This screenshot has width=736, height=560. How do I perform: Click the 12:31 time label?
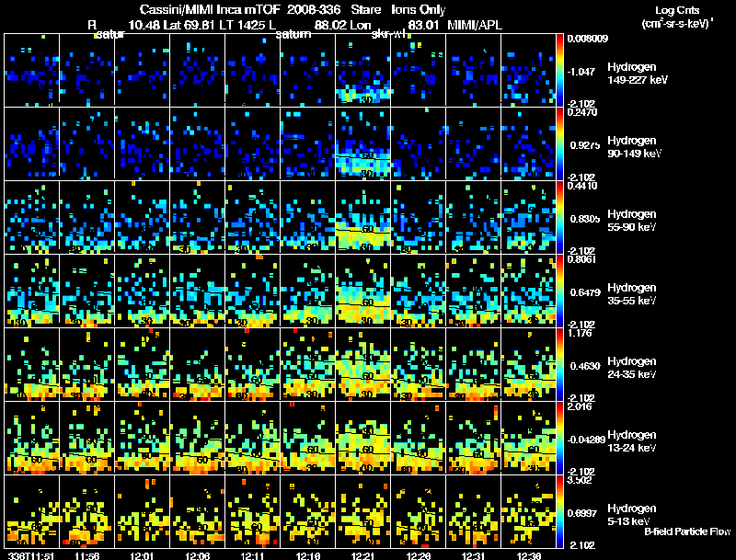474,556
